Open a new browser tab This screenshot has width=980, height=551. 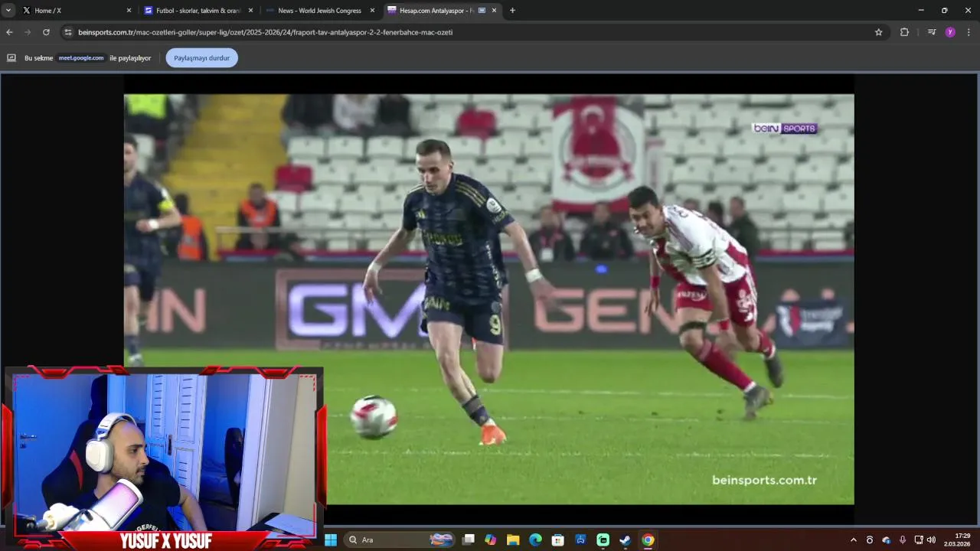512,11
